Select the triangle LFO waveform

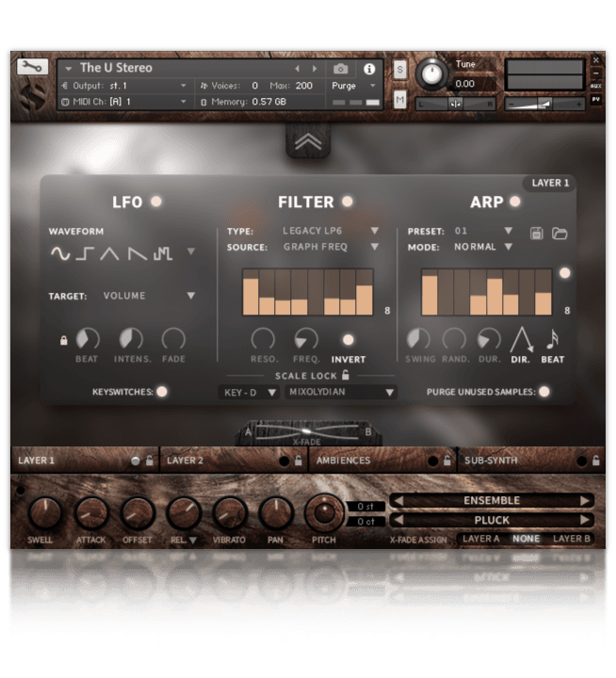click(109, 253)
